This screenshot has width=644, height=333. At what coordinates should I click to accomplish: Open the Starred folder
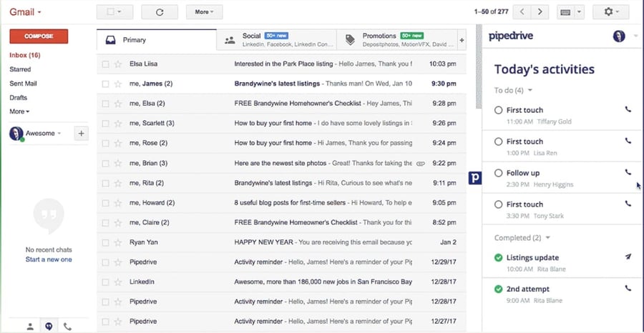coord(20,69)
